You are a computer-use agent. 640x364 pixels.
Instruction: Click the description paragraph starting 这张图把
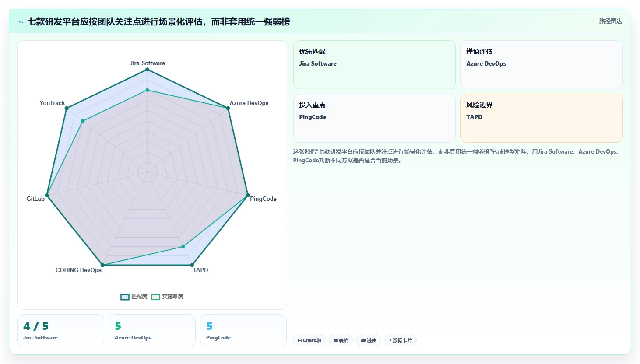(457, 156)
